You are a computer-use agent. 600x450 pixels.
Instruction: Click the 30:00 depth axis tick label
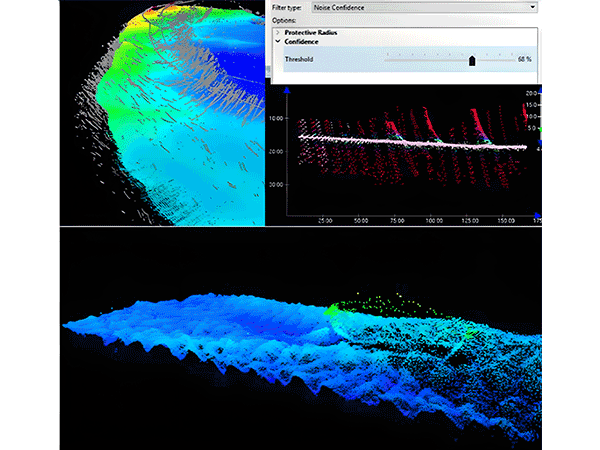[277, 185]
